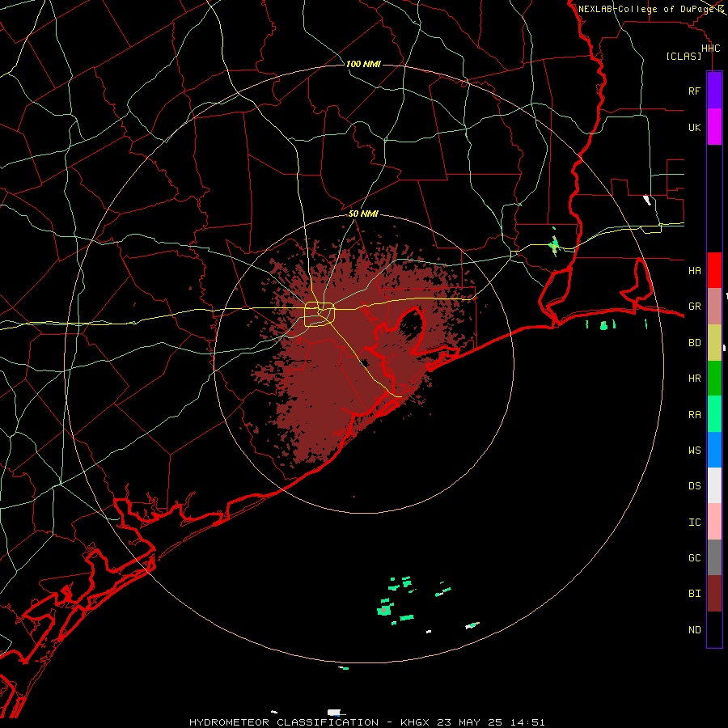Click the UK magenta legend swatch
The height and width of the screenshot is (728, 728).
tap(714, 127)
